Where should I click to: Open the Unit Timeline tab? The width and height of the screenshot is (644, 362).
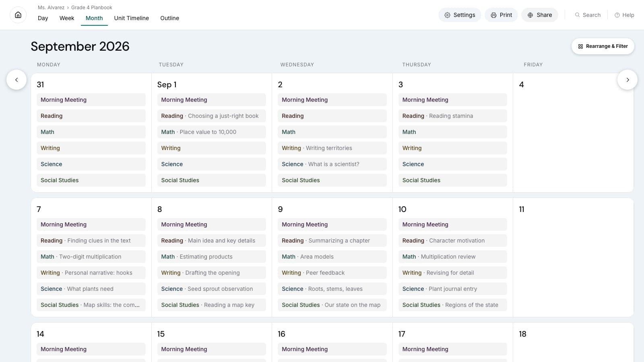pos(132,18)
